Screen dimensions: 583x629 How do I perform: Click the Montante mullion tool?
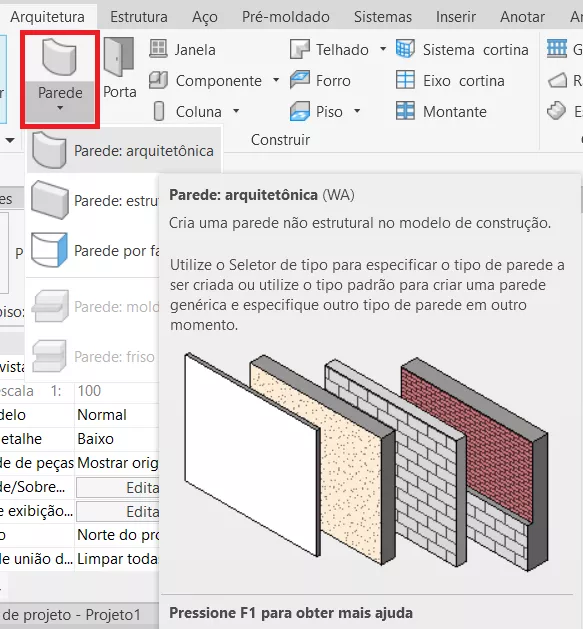(441, 112)
